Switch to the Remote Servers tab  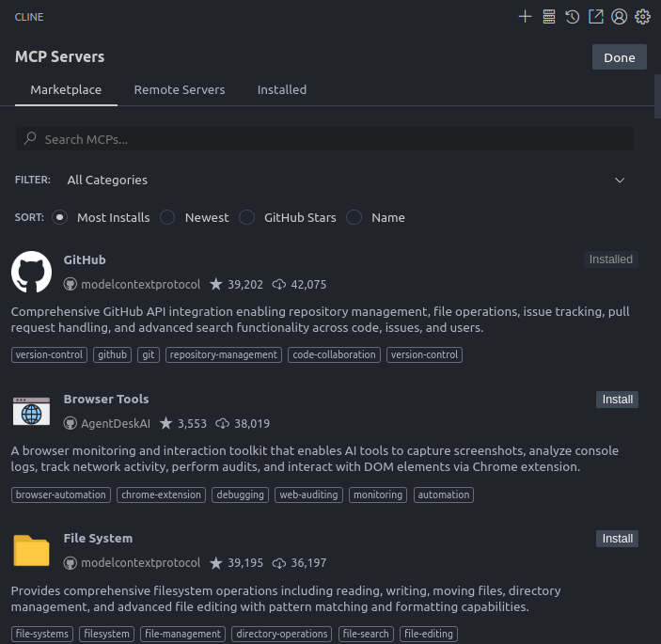[x=180, y=89]
